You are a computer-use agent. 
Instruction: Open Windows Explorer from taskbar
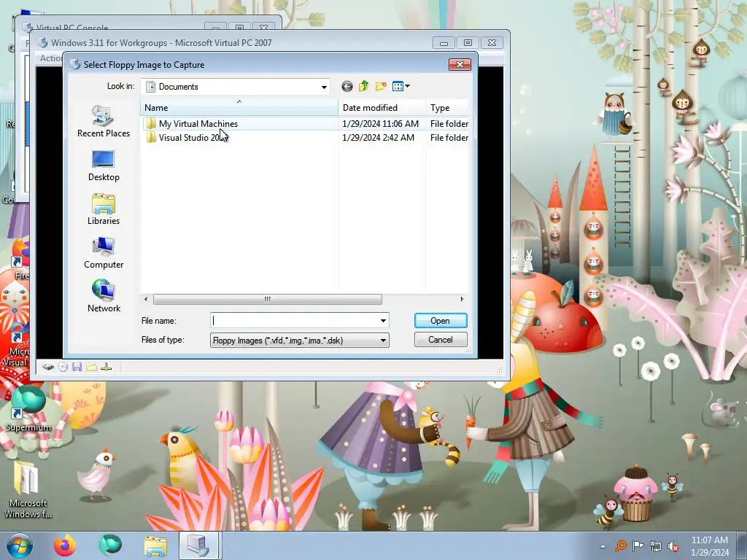pos(155,545)
